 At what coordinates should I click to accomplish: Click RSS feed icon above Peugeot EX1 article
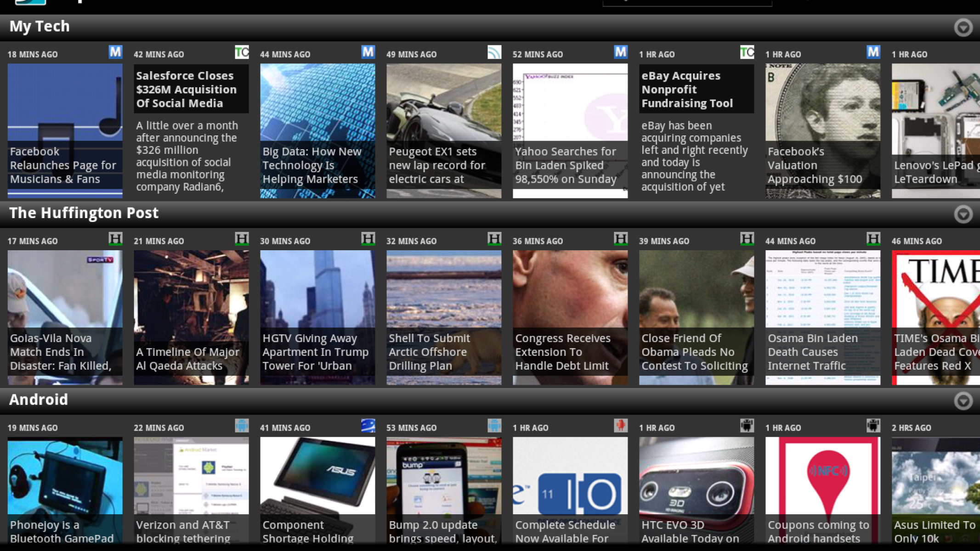tap(494, 52)
